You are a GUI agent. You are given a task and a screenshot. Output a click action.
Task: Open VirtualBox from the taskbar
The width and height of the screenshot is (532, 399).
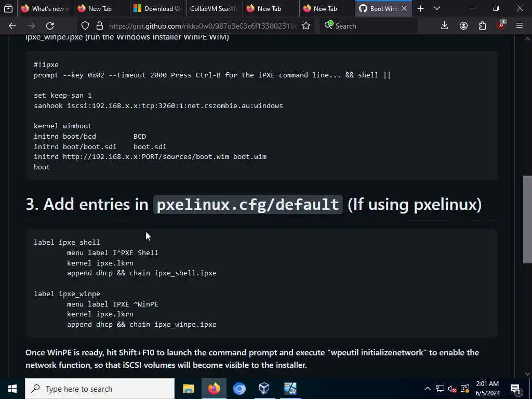coord(264,389)
